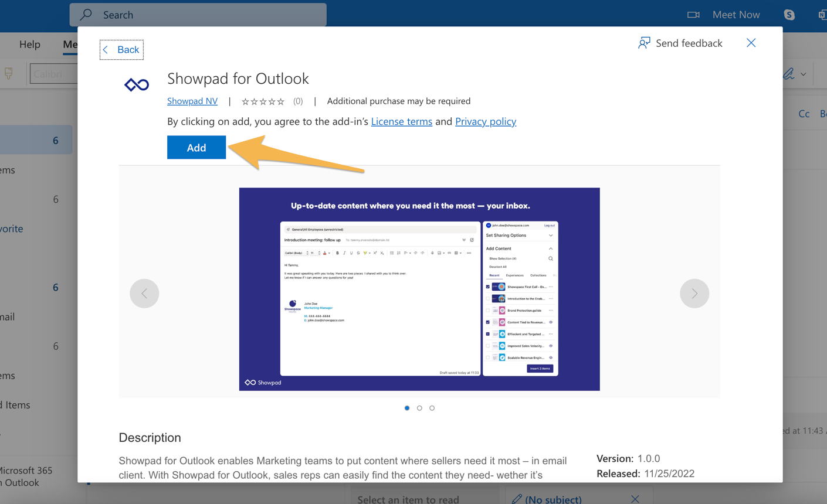Show the next screenshot in the carousel

click(694, 293)
